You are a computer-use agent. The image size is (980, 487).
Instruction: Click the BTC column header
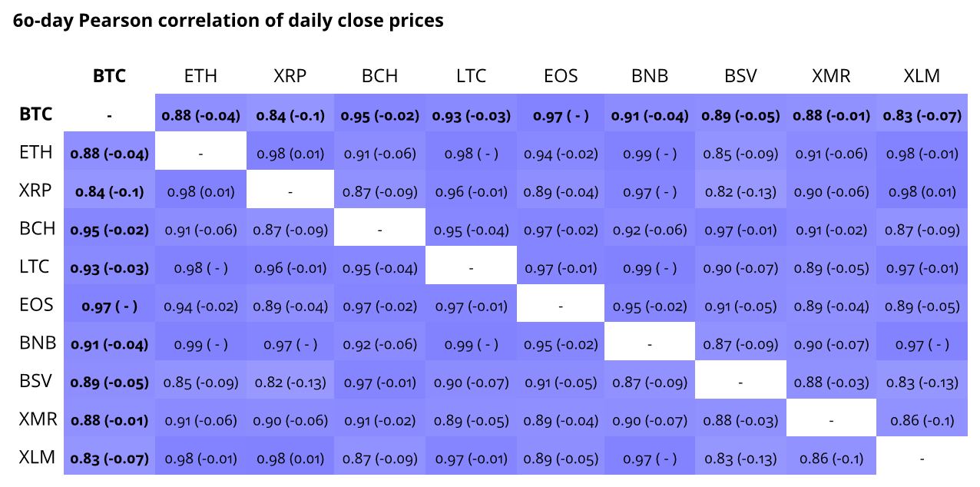109,76
